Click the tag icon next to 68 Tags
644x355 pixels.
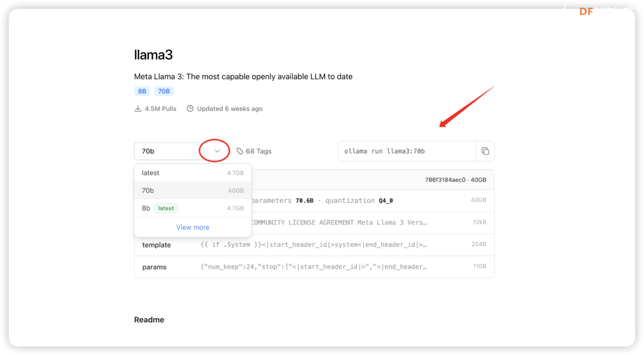240,151
